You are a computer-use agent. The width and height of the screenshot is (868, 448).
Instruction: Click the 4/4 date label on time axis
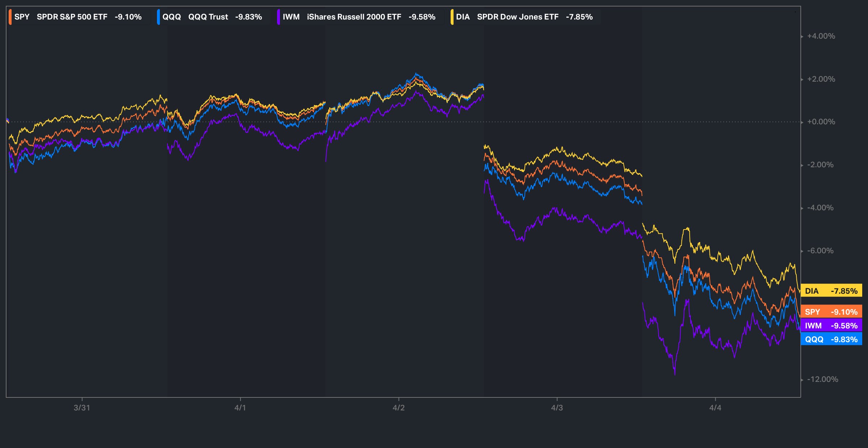pyautogui.click(x=715, y=408)
